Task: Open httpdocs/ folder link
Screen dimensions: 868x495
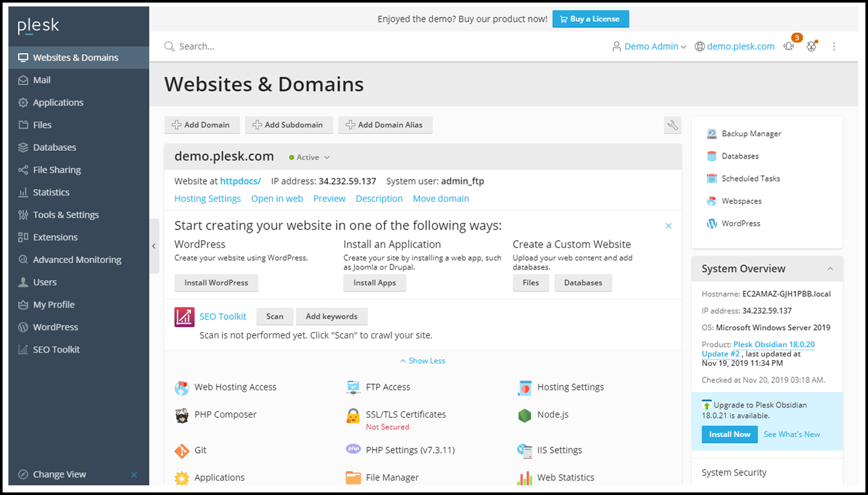Action: click(x=241, y=181)
